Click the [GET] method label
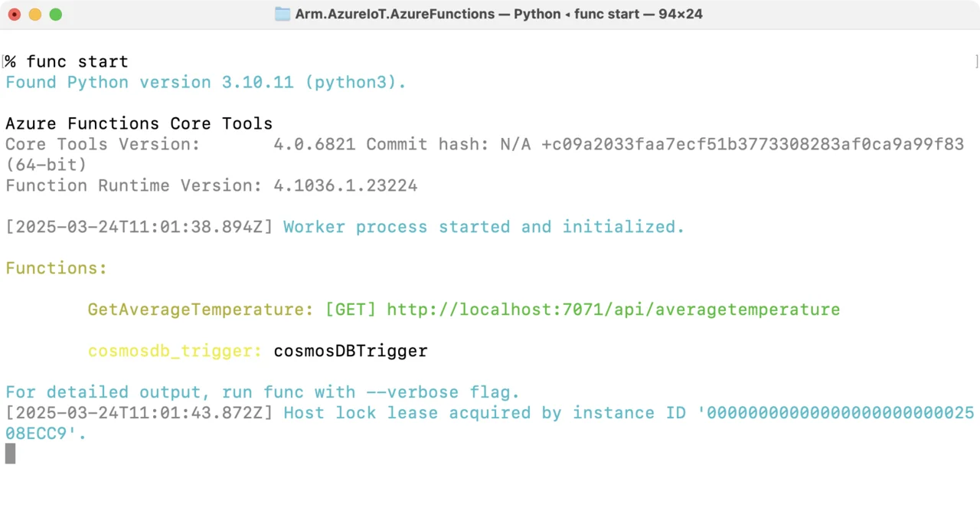This screenshot has height=531, width=980. 351,310
